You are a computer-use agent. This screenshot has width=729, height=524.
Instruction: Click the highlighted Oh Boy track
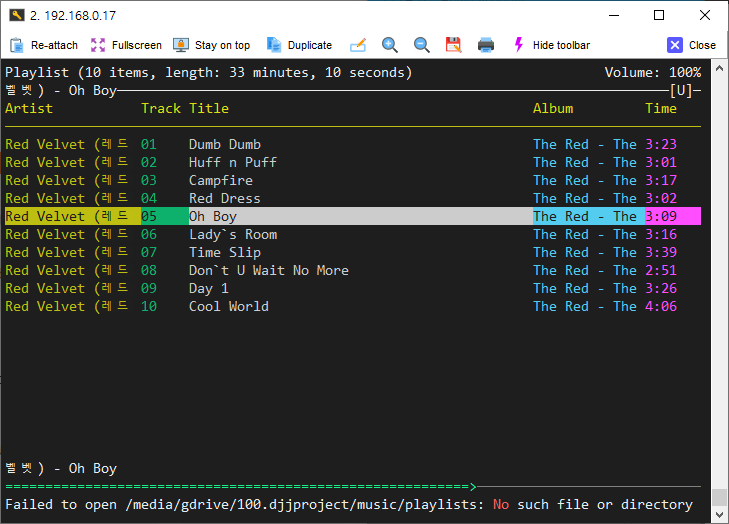click(353, 216)
